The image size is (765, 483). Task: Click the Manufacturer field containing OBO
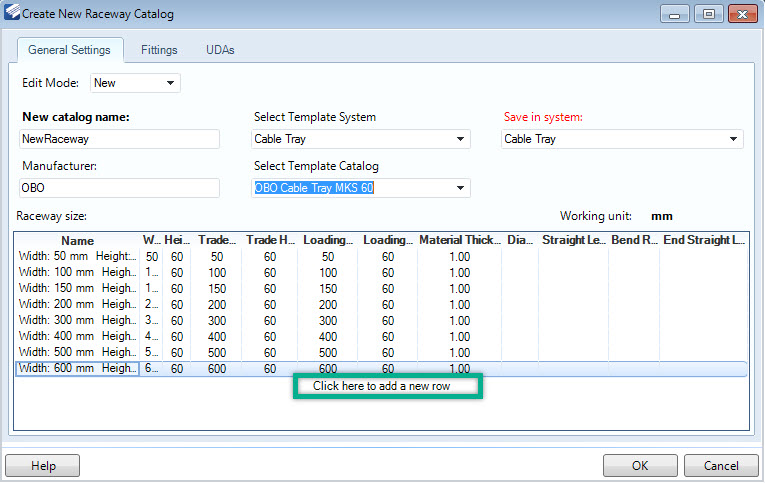(120, 188)
